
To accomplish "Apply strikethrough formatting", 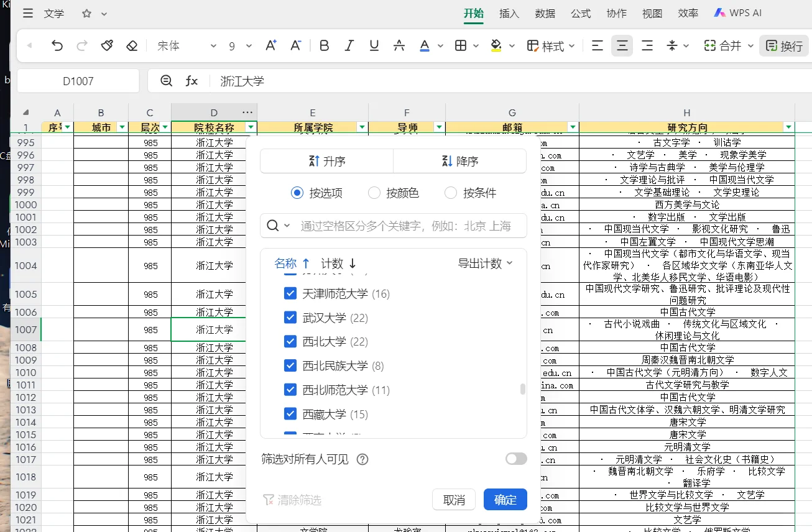I will (x=399, y=45).
